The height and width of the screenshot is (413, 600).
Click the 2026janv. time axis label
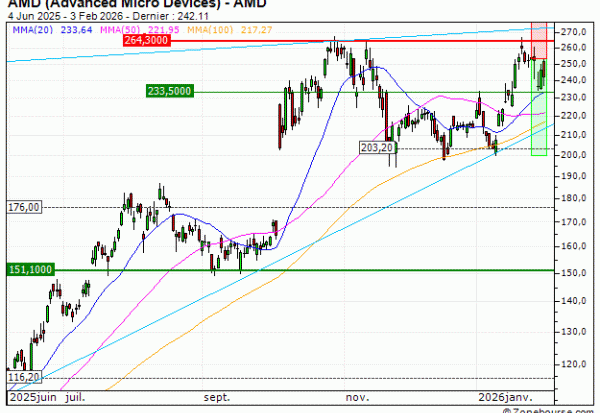pos(505,397)
